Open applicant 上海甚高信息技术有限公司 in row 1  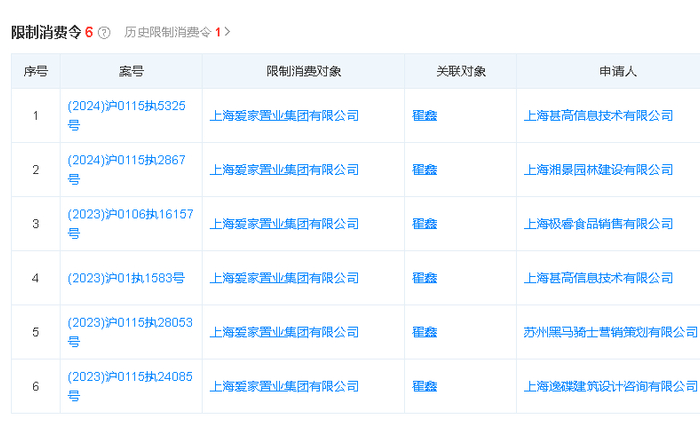pos(599,116)
